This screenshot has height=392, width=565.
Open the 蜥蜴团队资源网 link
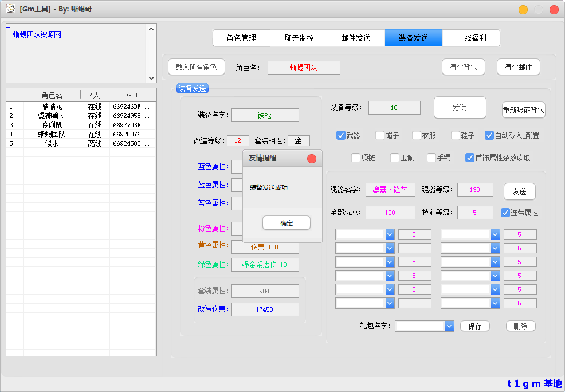pos(37,34)
